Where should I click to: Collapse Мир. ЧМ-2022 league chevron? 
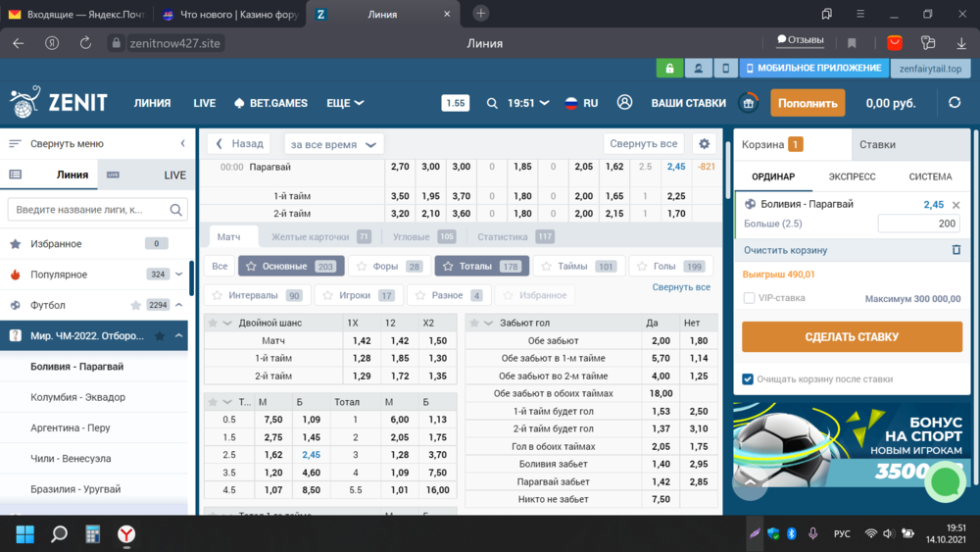coord(179,335)
